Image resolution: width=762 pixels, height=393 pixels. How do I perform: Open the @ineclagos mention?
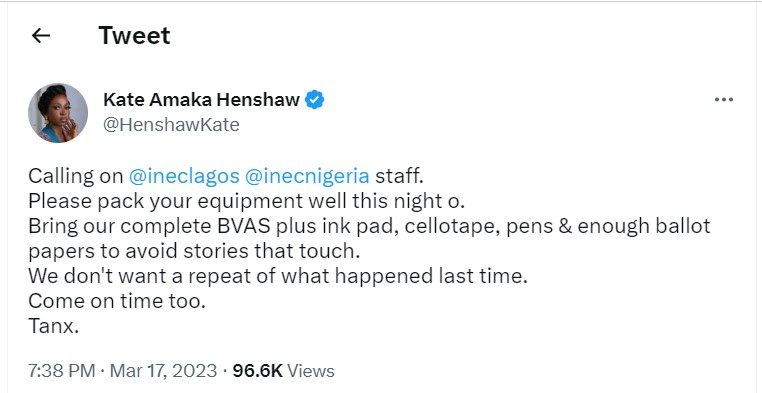coord(184,175)
